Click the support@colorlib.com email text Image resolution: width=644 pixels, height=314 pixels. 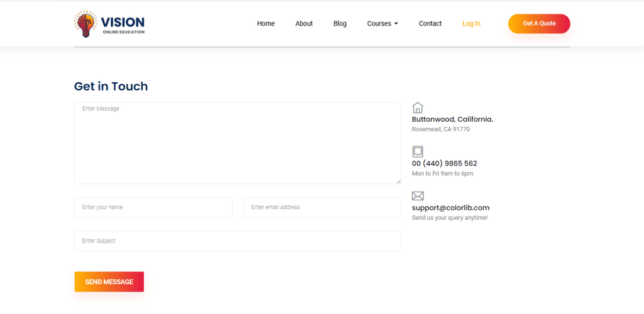click(450, 208)
